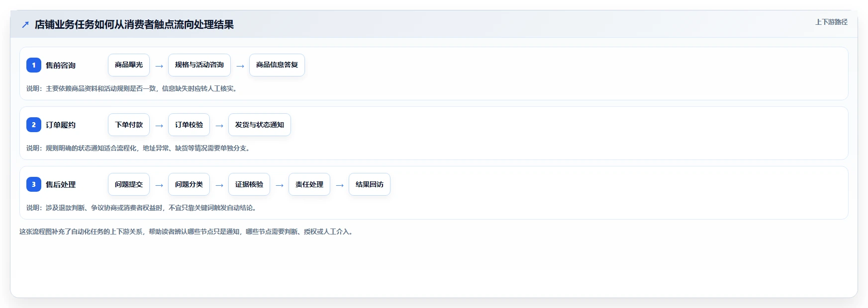Click the 上下游路径 label in the header
Viewport: 868px width, 308px height.
coord(831,22)
